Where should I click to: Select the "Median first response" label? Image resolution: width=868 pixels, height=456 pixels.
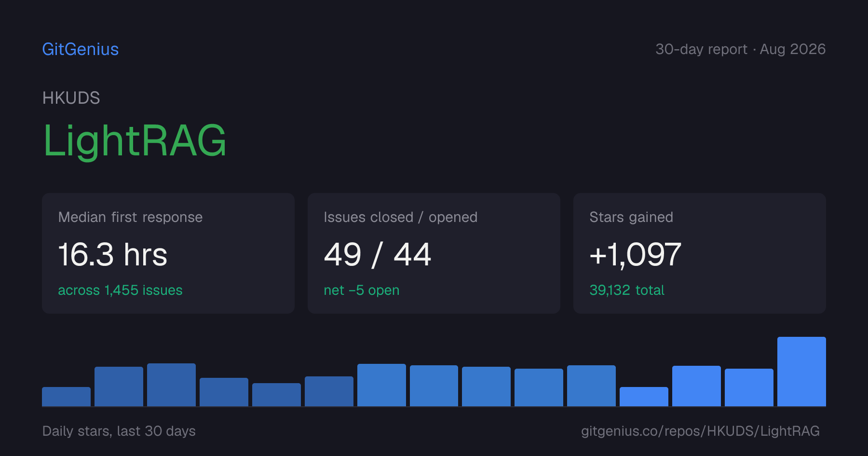pos(130,217)
